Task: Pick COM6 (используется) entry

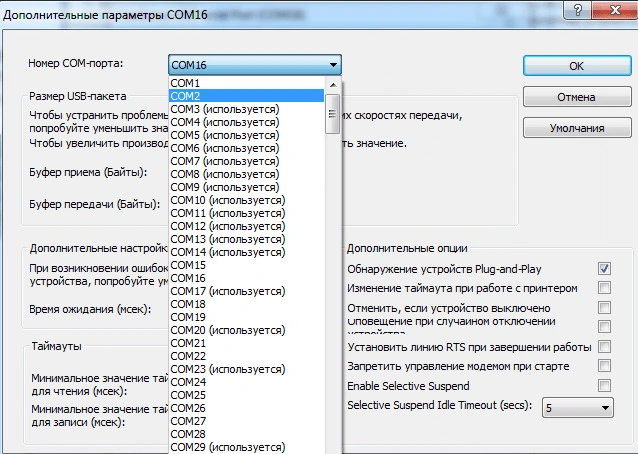Action: pos(247,148)
